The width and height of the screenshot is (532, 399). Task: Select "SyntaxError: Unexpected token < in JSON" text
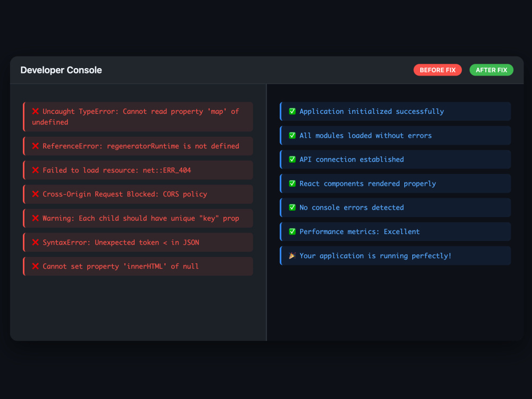pyautogui.click(x=121, y=243)
